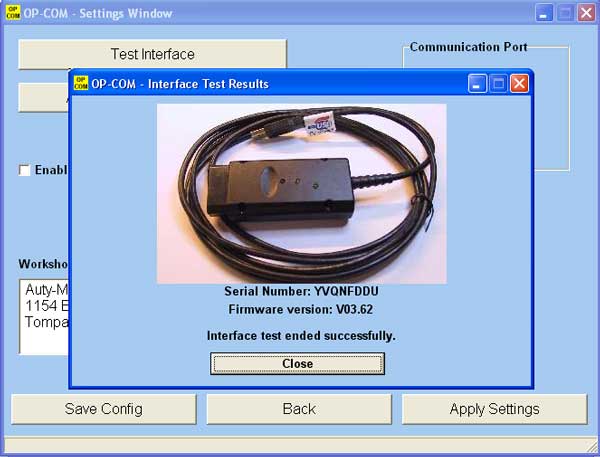Click inside the Workshop address text box
This screenshot has height=457, width=600.
[x=43, y=315]
